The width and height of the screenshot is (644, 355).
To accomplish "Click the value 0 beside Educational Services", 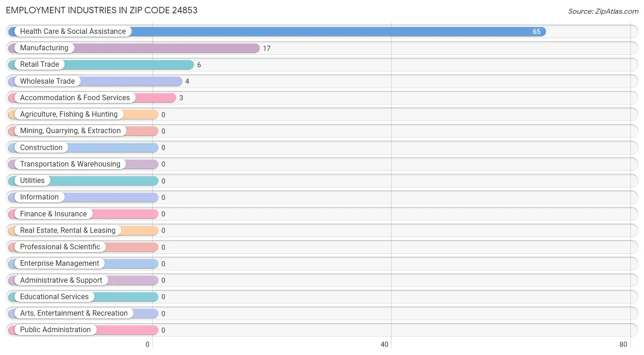I will pyautogui.click(x=164, y=297).
